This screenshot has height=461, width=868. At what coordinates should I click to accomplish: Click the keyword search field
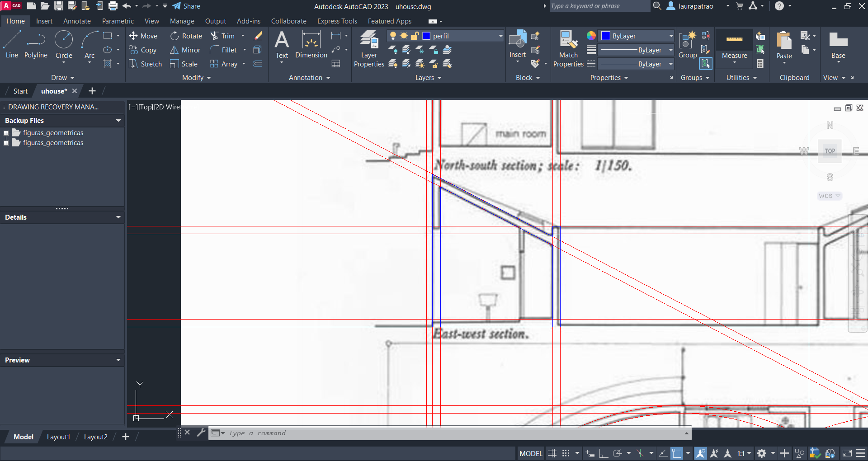599,6
